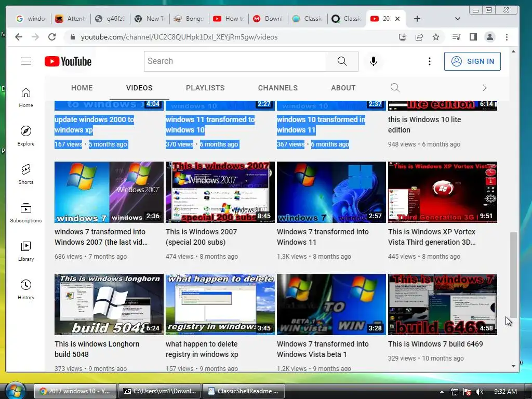Viewport: 532px width, 399px height.
Task: Open 'update windows 2000 to windows xp' video
Action: [x=95, y=125]
